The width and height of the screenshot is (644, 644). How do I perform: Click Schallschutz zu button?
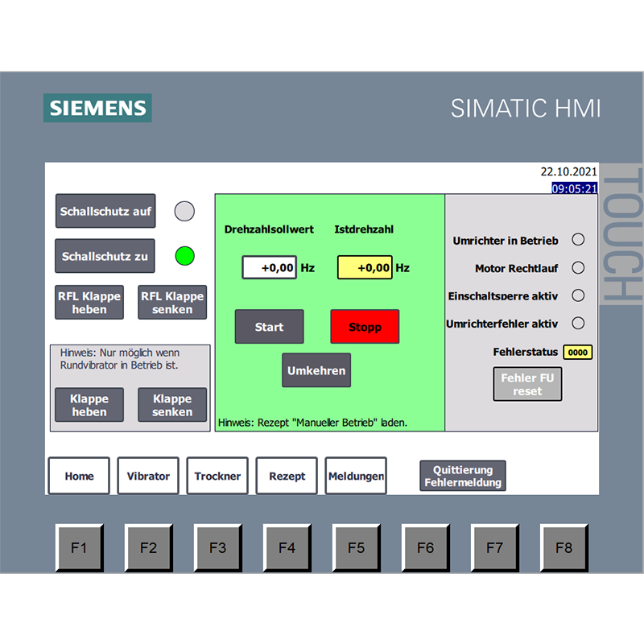pos(105,257)
